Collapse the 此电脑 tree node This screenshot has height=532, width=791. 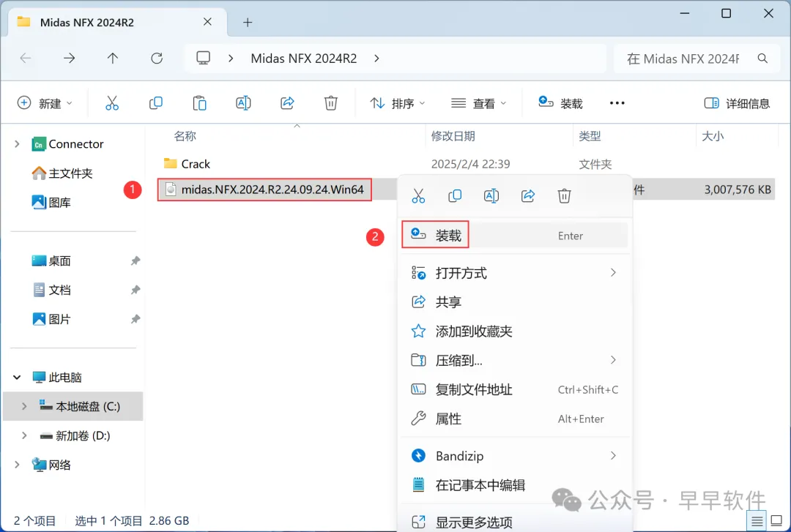pyautogui.click(x=17, y=377)
